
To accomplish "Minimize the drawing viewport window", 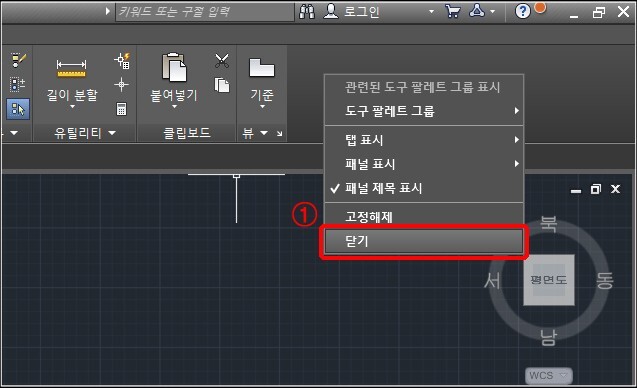I will [x=576, y=190].
